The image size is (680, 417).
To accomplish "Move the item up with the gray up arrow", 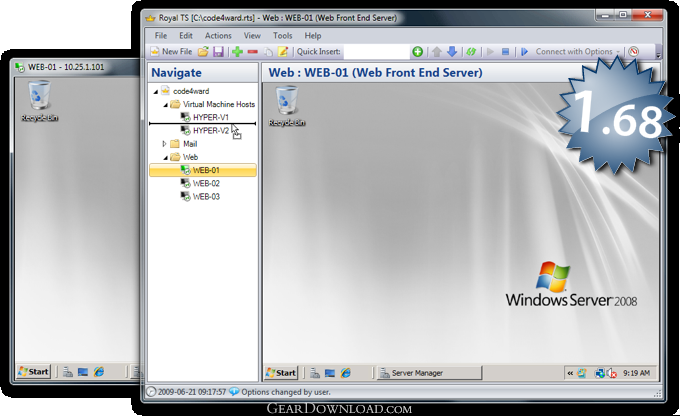I will [x=437, y=52].
